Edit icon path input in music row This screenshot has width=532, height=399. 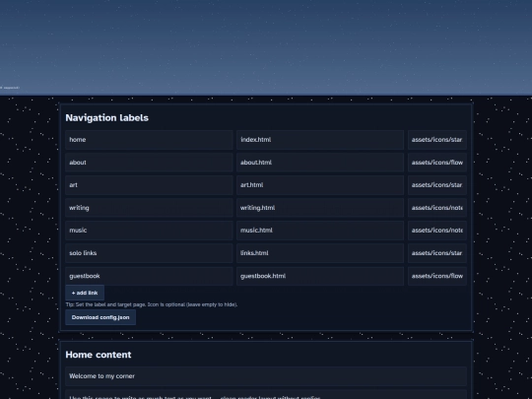coord(437,231)
